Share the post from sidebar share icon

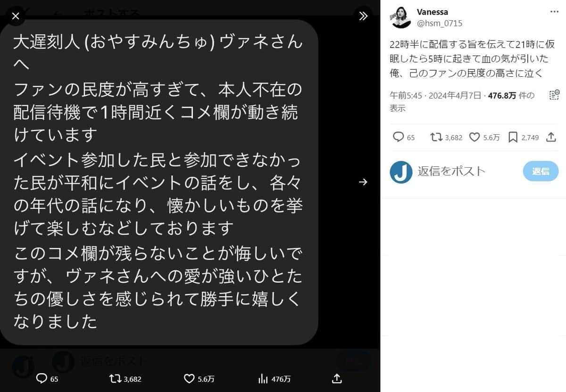550,137
